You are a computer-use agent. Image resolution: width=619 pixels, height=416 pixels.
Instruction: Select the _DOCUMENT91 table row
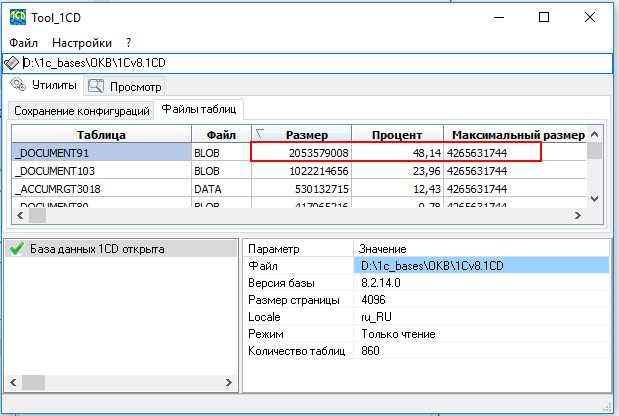click(100, 152)
